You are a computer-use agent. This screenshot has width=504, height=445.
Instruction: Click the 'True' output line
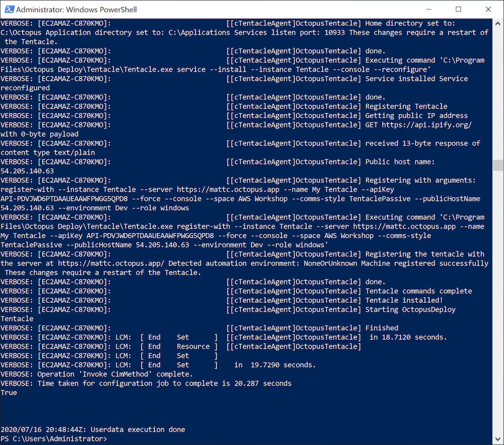click(9, 393)
